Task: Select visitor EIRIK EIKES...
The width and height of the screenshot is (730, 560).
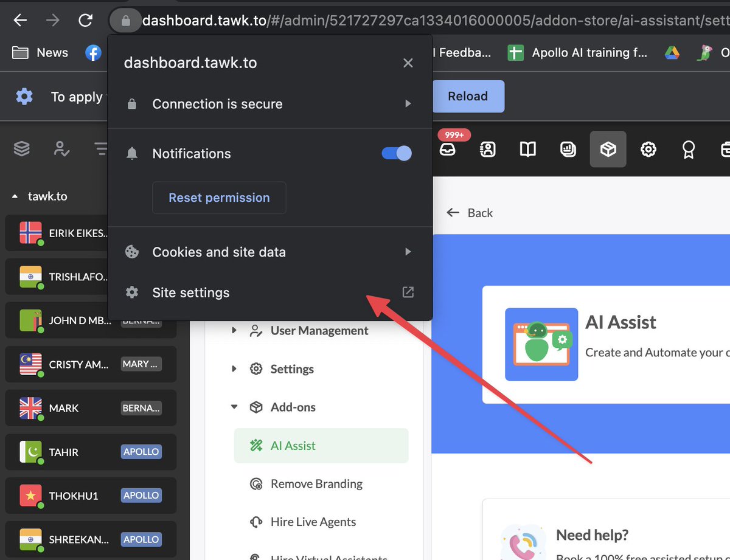Action: (x=91, y=233)
